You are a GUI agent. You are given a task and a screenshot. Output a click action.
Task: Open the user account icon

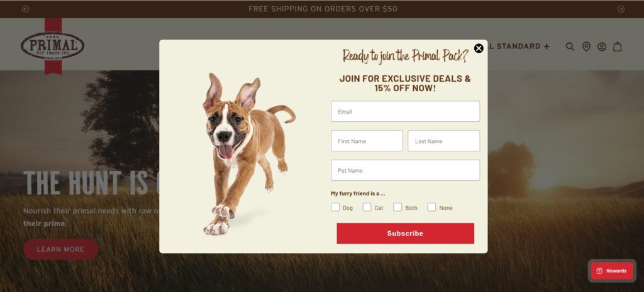point(602,46)
